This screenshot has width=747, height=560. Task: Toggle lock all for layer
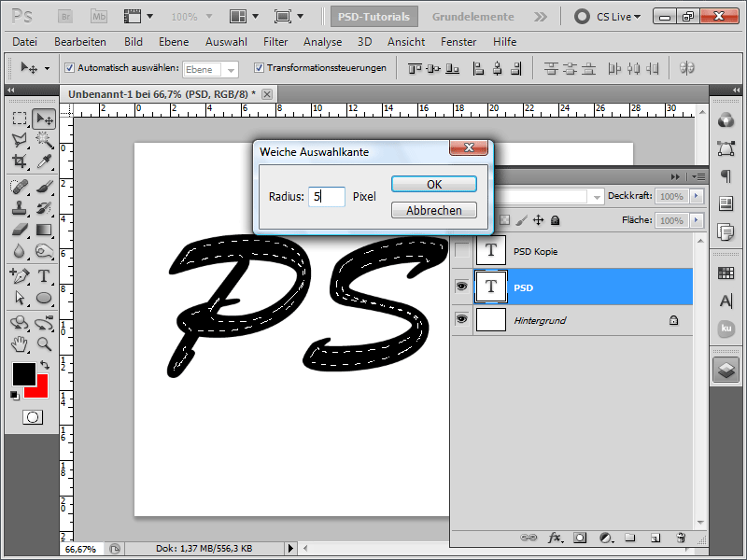[x=555, y=220]
